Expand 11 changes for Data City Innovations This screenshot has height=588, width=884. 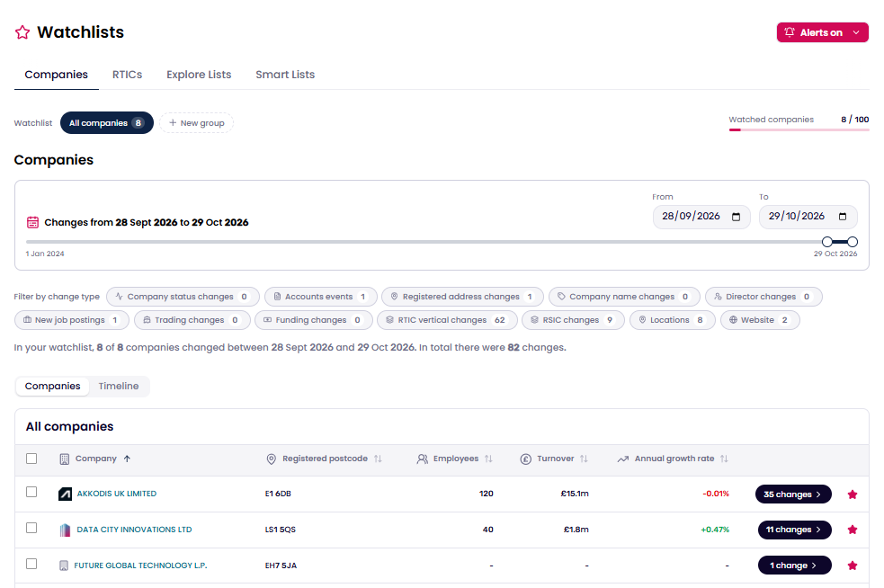tap(794, 530)
